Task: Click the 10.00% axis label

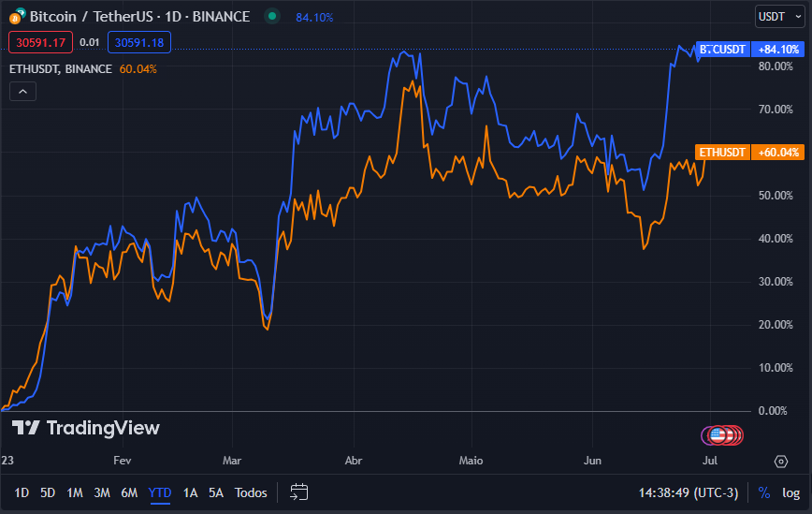Action: 776,368
